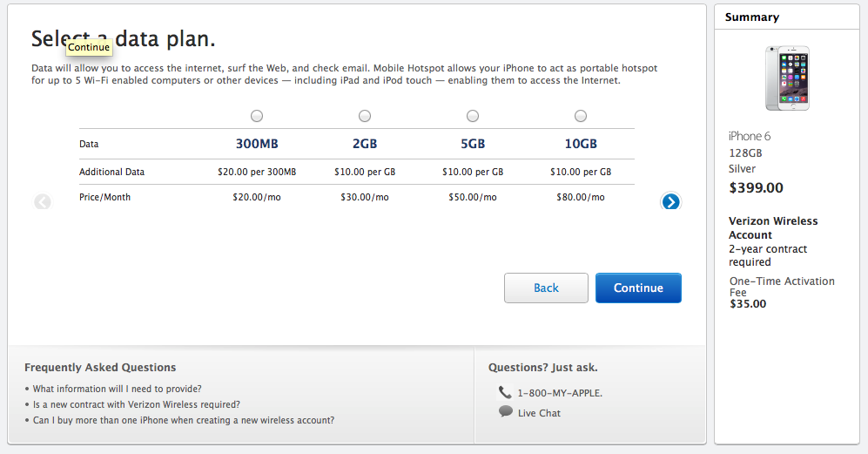Screen dimensions: 868x454
Task: Select the 2GB data plan radio button
Action: point(365,116)
